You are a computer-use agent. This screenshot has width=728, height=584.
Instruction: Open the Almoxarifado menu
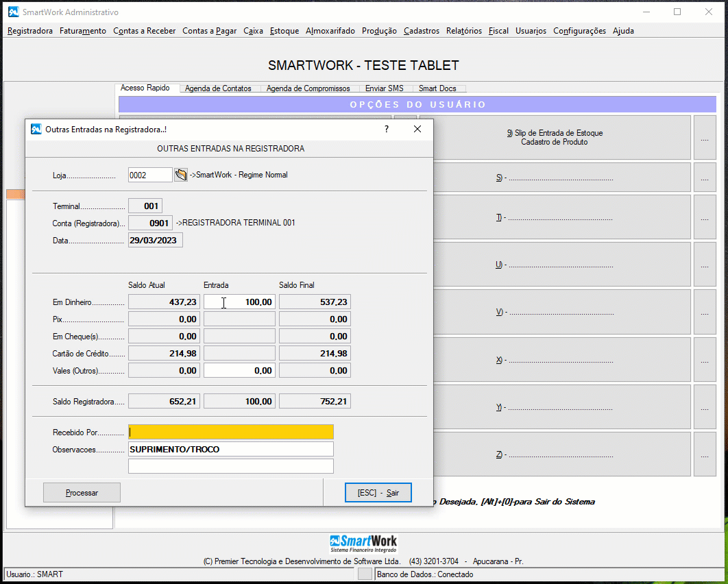coord(330,31)
